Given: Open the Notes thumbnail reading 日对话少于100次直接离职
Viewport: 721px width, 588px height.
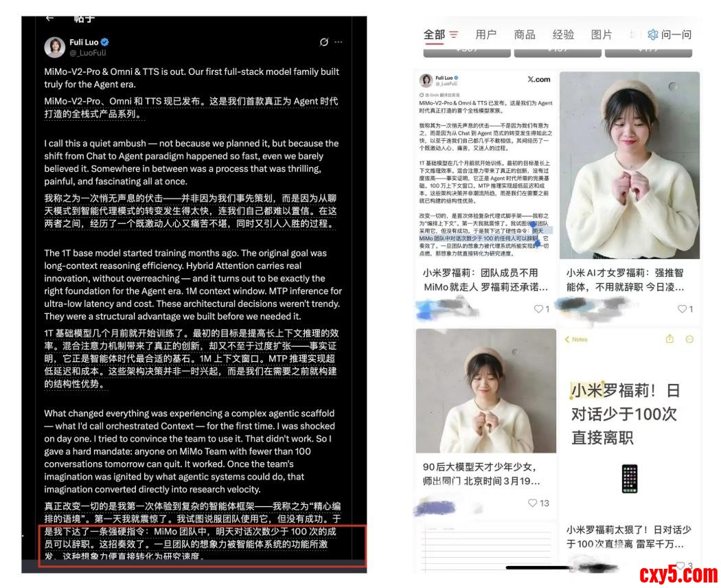Looking at the screenshot, I should pyautogui.click(x=630, y=425).
